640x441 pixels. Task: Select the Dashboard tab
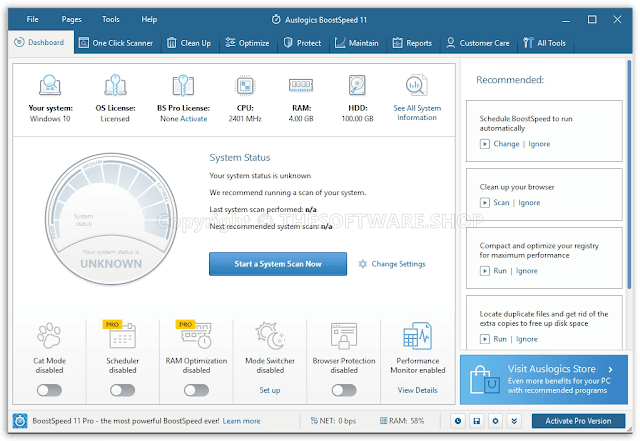tap(40, 42)
